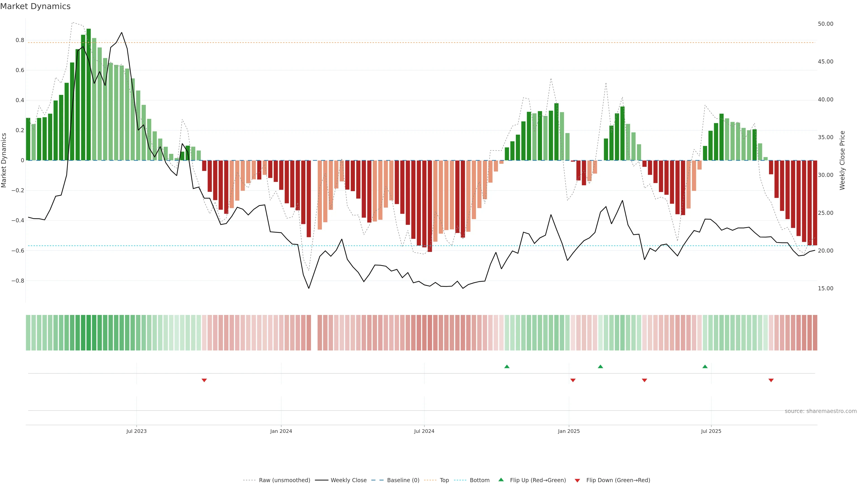Click the source: sharemaestro.com text
The height and width of the screenshot is (488, 868).
(821, 411)
